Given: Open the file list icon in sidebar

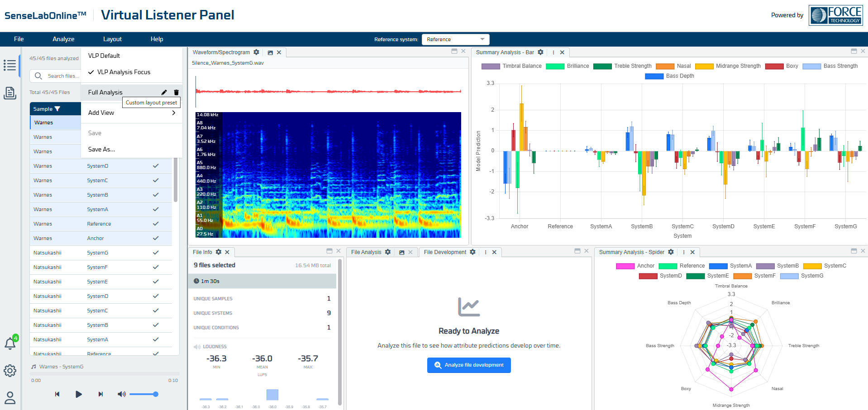Looking at the screenshot, I should point(10,65).
